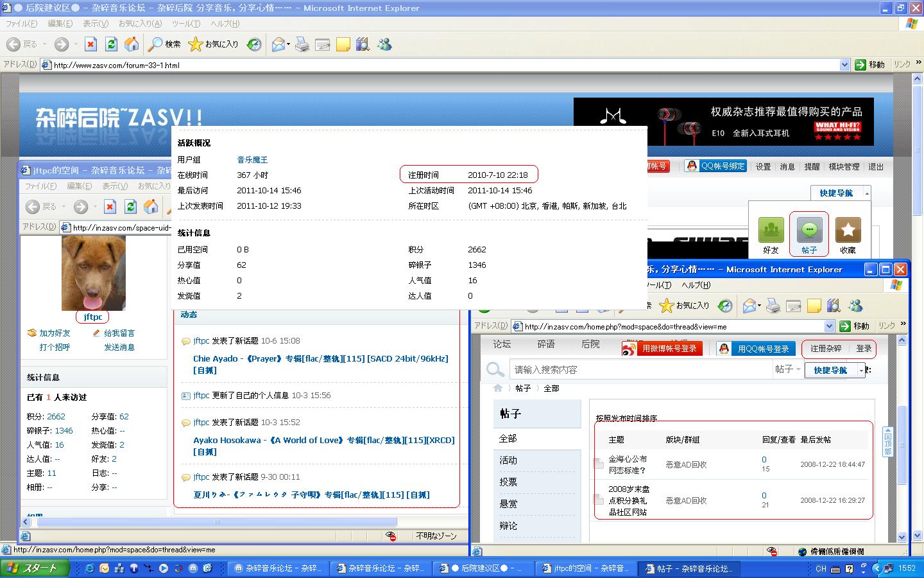
Task: Click the 请输入搜索内容 search field
Action: click(x=640, y=370)
